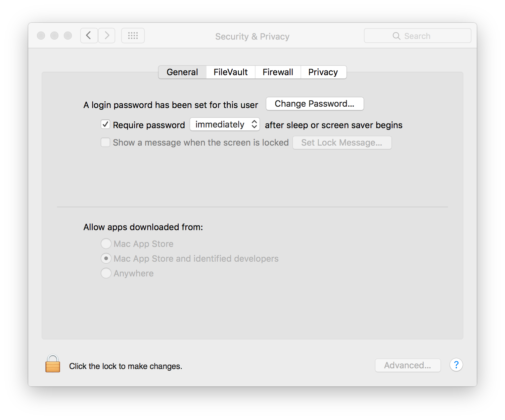Go forward with the right chevron button
Viewport: 505px width, 420px height.
(x=107, y=36)
